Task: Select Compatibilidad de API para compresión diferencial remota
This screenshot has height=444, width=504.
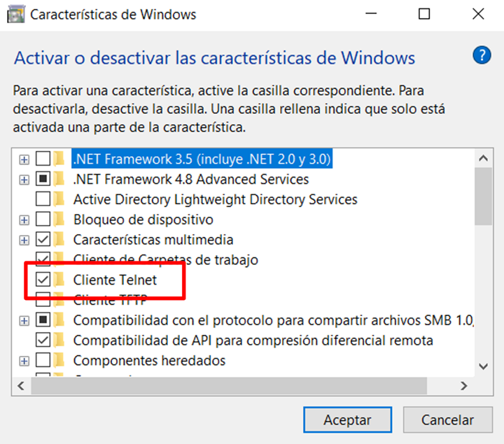Action: click(x=253, y=341)
